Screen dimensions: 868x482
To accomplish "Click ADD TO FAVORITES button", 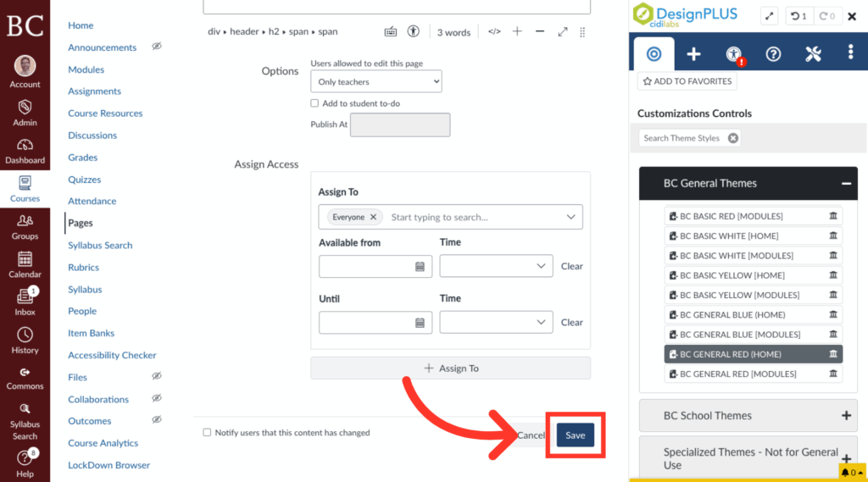I will tap(687, 81).
